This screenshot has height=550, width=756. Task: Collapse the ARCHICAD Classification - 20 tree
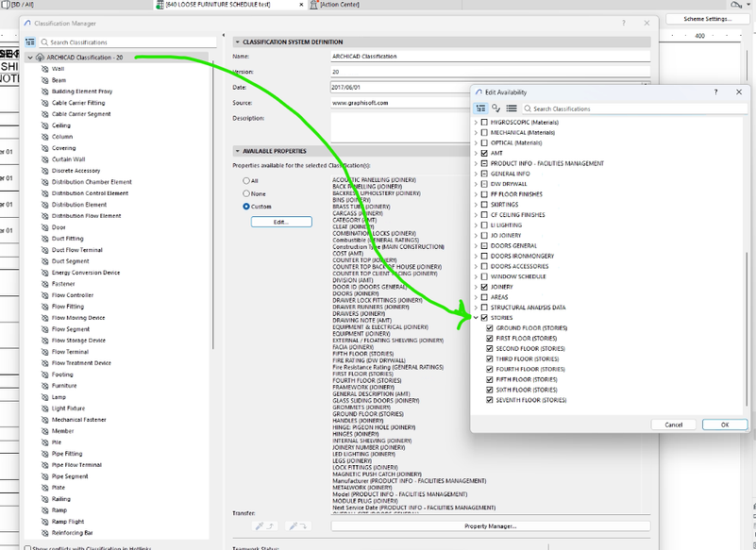coord(30,58)
